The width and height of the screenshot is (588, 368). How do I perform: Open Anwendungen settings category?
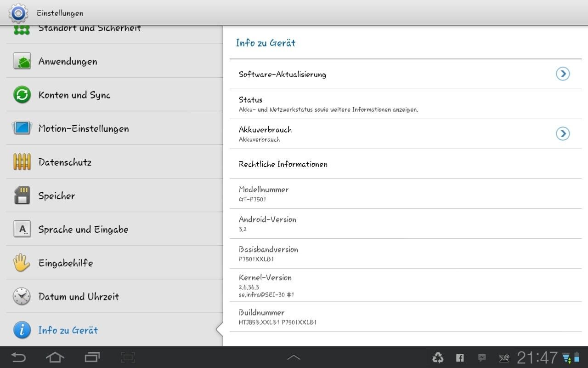[x=114, y=61]
